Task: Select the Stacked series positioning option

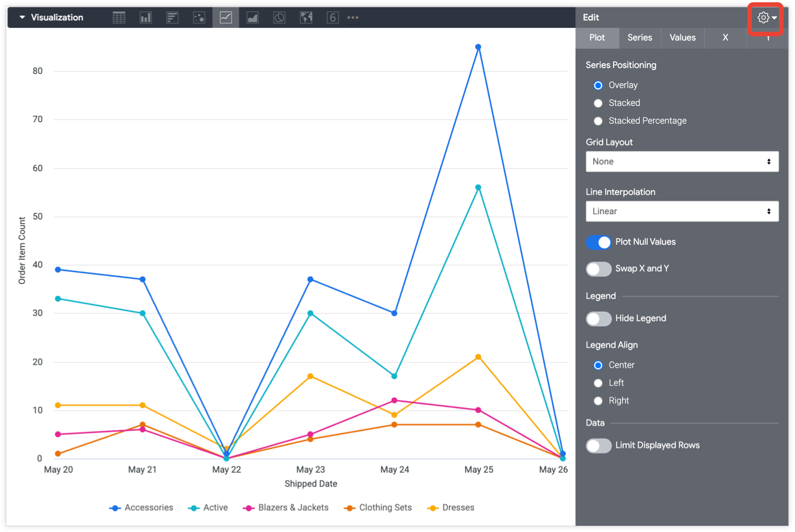Action: point(598,103)
